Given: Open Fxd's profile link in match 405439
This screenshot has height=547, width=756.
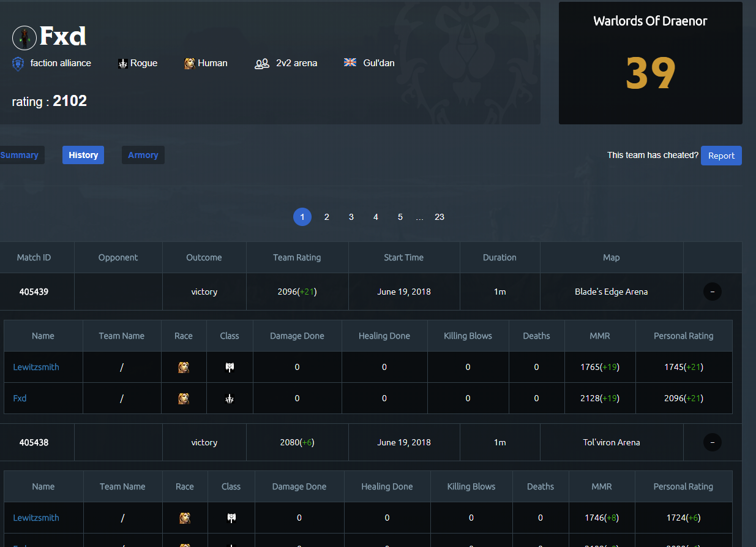Looking at the screenshot, I should pos(20,398).
